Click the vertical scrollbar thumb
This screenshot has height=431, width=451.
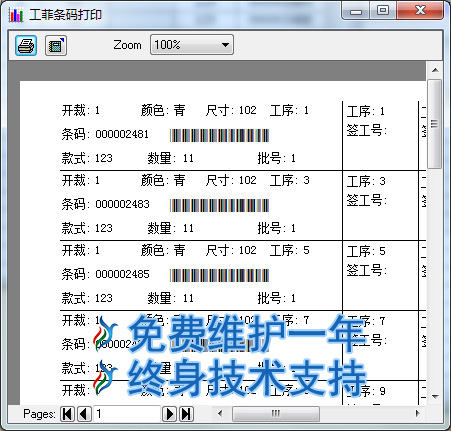point(434,124)
